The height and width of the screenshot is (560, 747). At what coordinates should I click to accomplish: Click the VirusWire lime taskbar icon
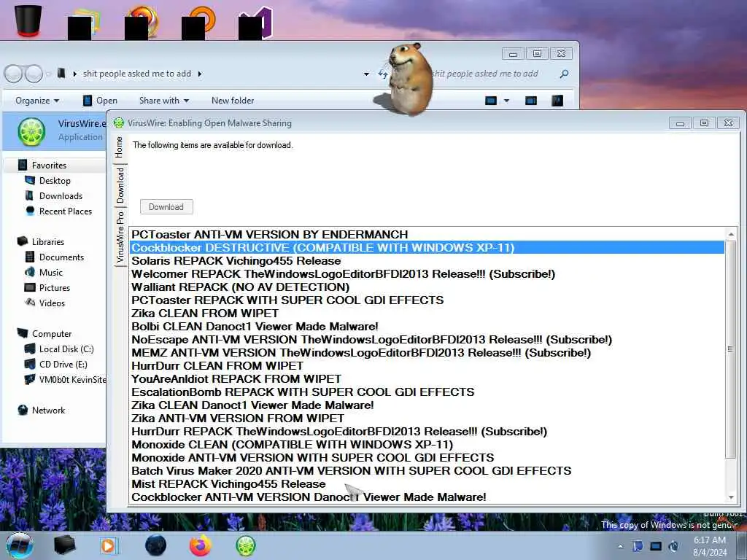(x=246, y=545)
